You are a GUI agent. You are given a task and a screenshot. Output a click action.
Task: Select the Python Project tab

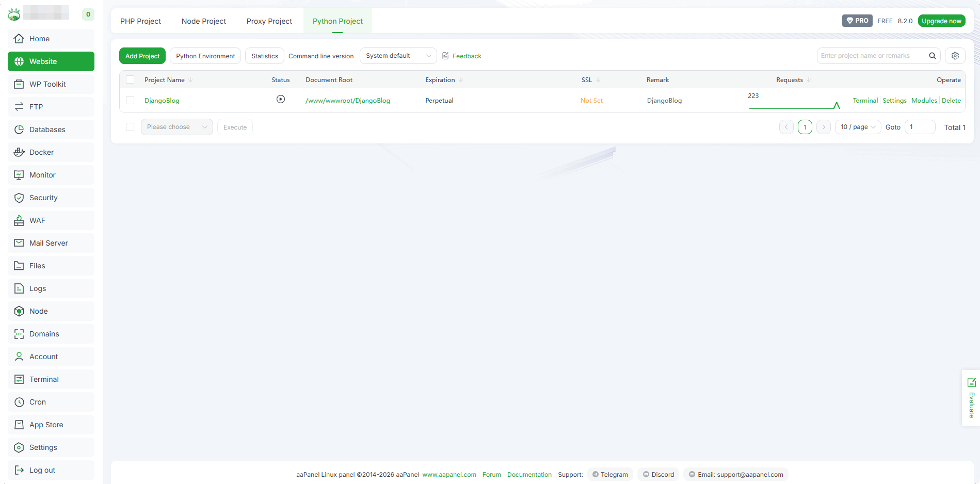[338, 21]
